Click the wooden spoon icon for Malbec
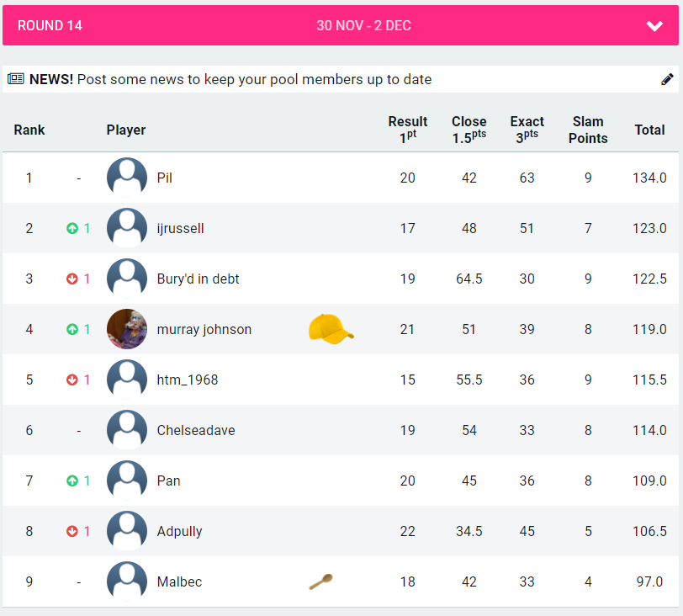The width and height of the screenshot is (683, 616). tap(321, 581)
